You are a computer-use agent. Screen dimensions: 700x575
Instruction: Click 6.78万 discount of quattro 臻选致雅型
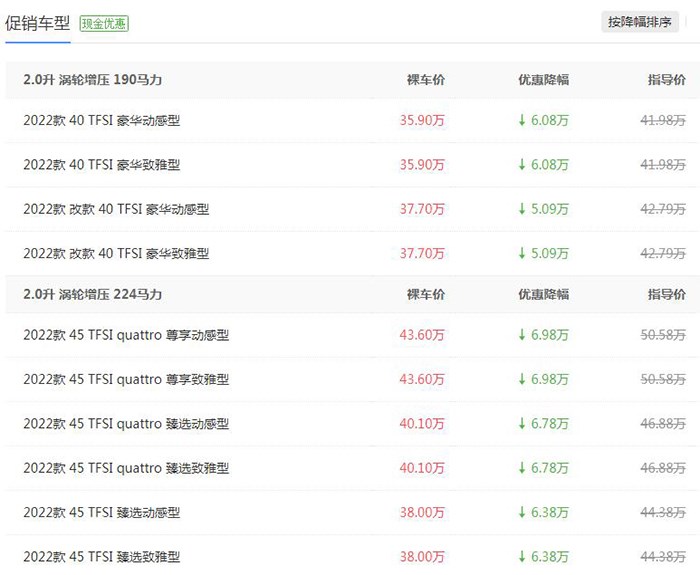[543, 468]
